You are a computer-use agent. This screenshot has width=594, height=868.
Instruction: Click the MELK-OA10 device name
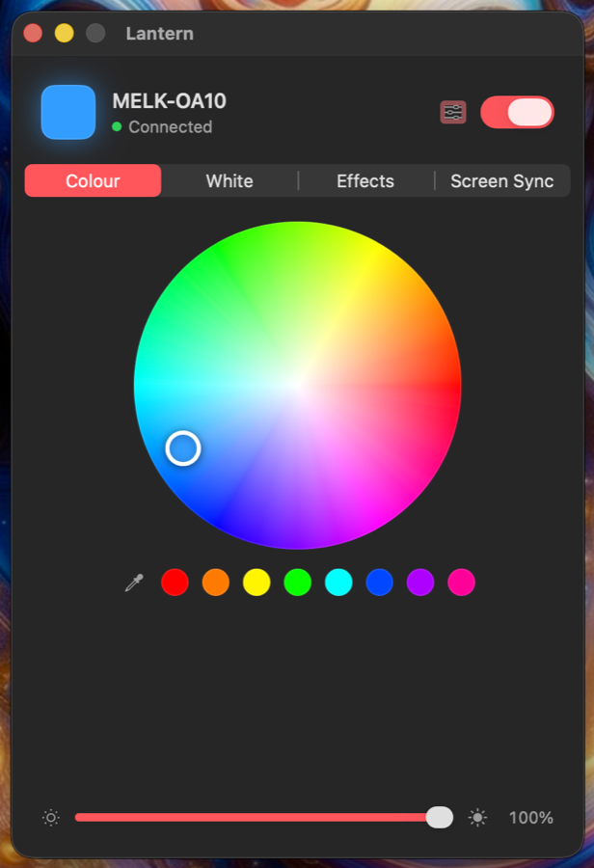coord(170,101)
